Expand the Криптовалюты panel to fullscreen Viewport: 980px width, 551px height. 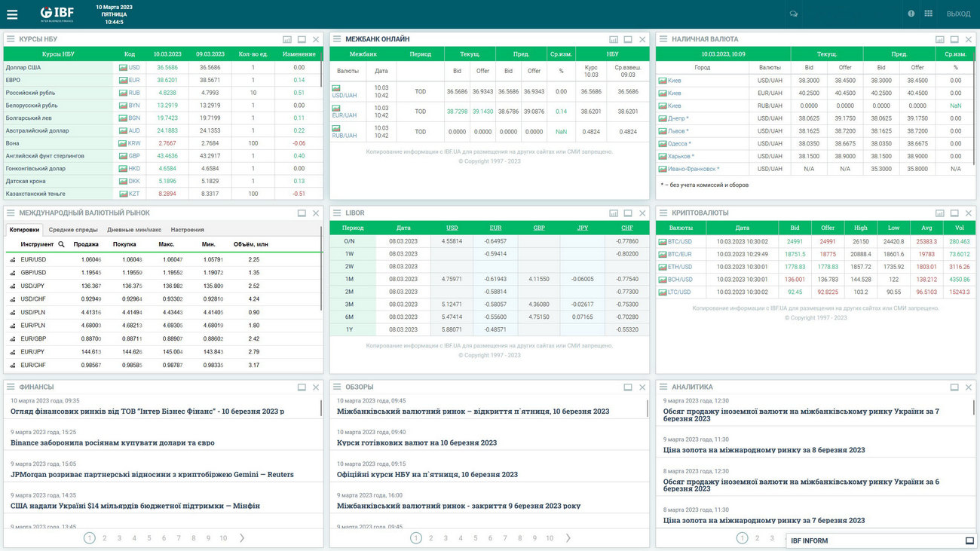coord(954,213)
